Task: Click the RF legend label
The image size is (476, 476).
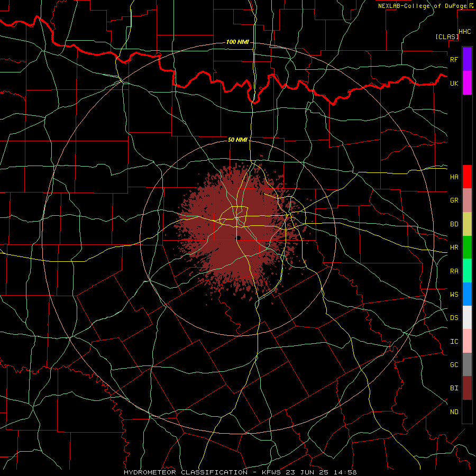Action: point(454,59)
